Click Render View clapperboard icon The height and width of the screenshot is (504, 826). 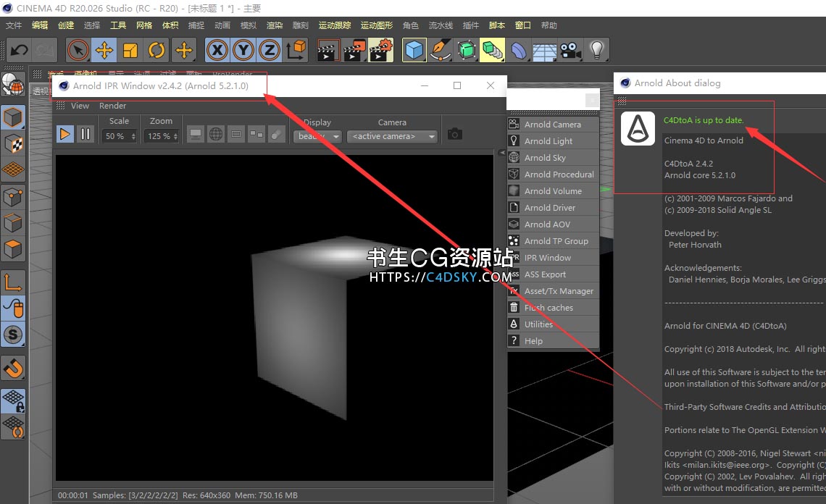click(328, 50)
